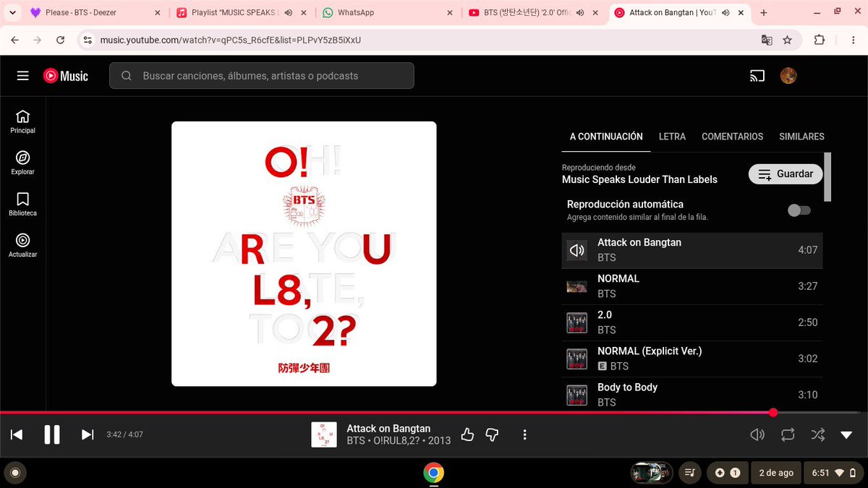Open the YouTube Music hamburger menu
The width and height of the screenshot is (868, 488).
[22, 76]
